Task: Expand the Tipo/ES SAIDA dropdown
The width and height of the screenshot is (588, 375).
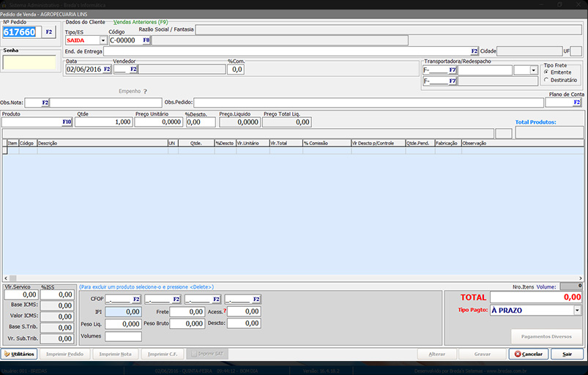Action: pos(103,40)
